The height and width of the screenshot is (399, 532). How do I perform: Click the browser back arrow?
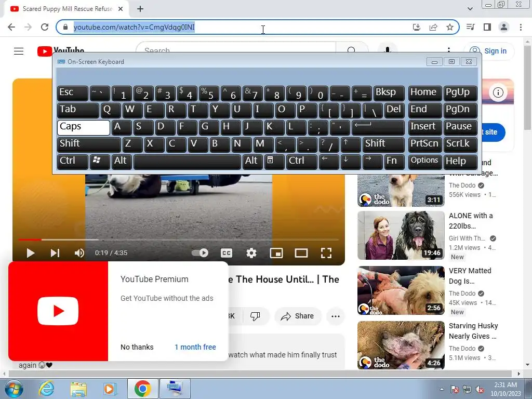pos(11,27)
